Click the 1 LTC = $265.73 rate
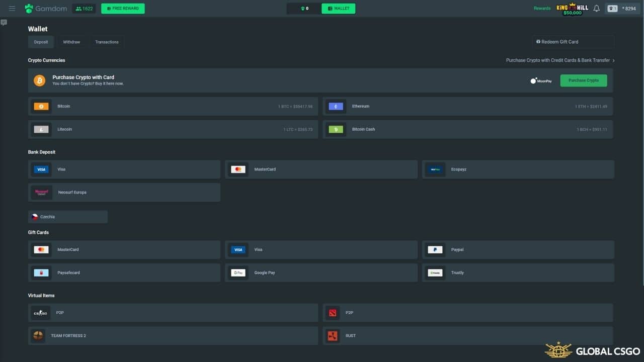This screenshot has height=362, width=644. [298, 130]
